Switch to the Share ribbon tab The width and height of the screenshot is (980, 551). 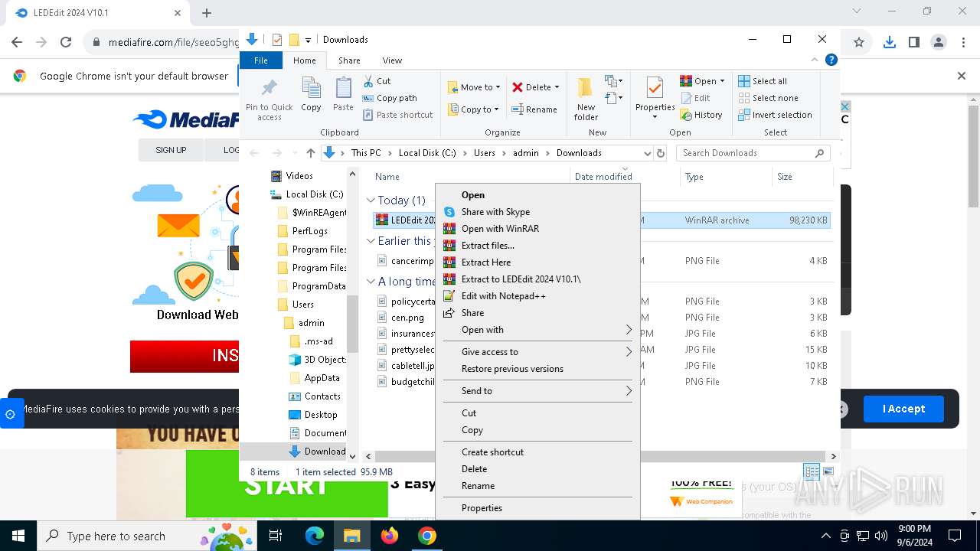pyautogui.click(x=349, y=60)
